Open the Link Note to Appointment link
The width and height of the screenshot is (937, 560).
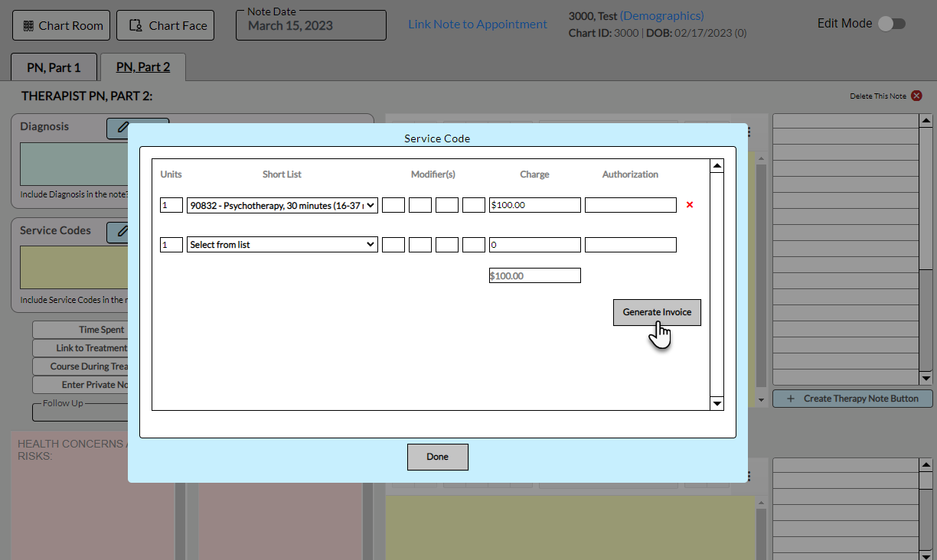pos(478,24)
